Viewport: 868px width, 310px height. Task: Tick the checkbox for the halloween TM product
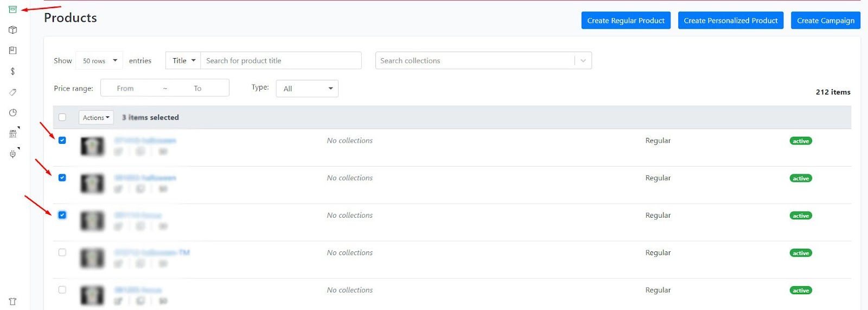click(62, 252)
